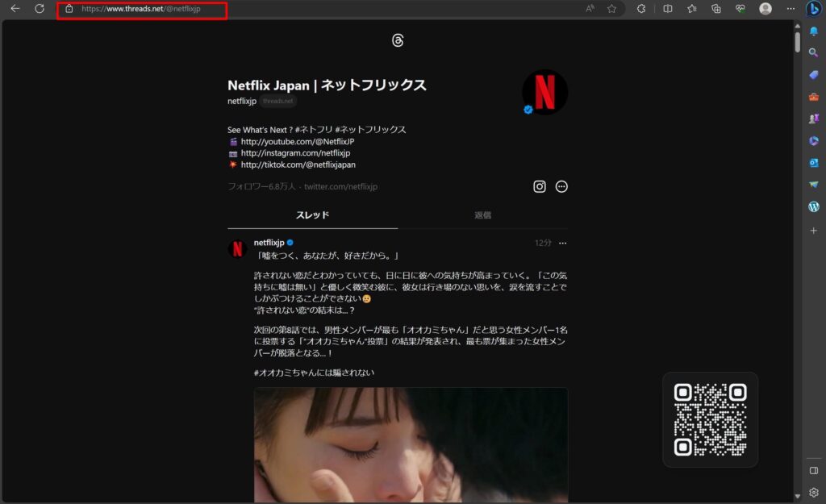This screenshot has width=826, height=504.
Task: Open post avatar of netflixjp
Action: [237, 248]
